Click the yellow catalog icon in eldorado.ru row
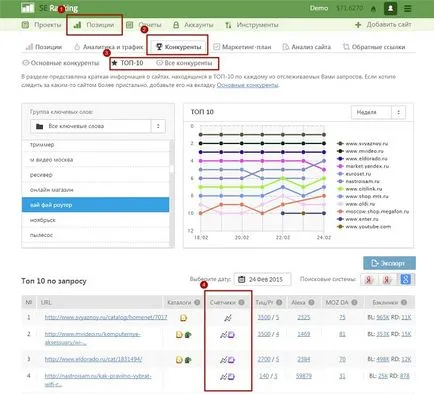This screenshot has width=434, height=394. pyautogui.click(x=179, y=360)
